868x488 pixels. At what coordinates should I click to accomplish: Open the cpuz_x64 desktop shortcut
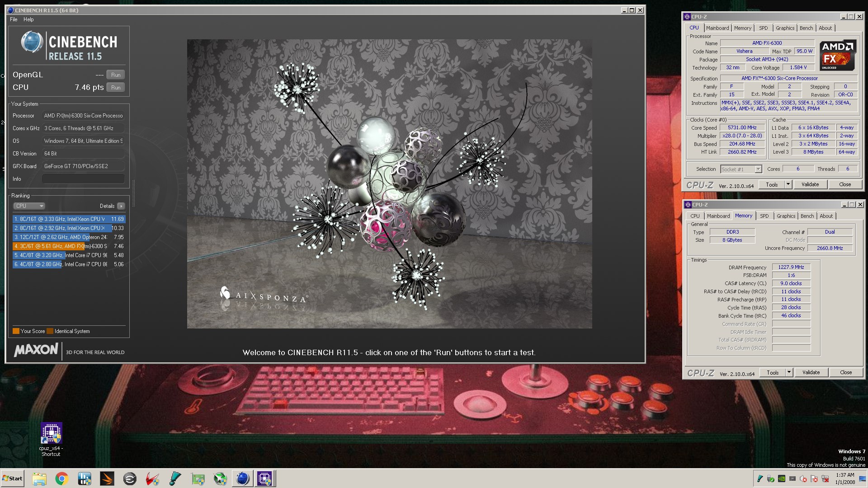[51, 440]
